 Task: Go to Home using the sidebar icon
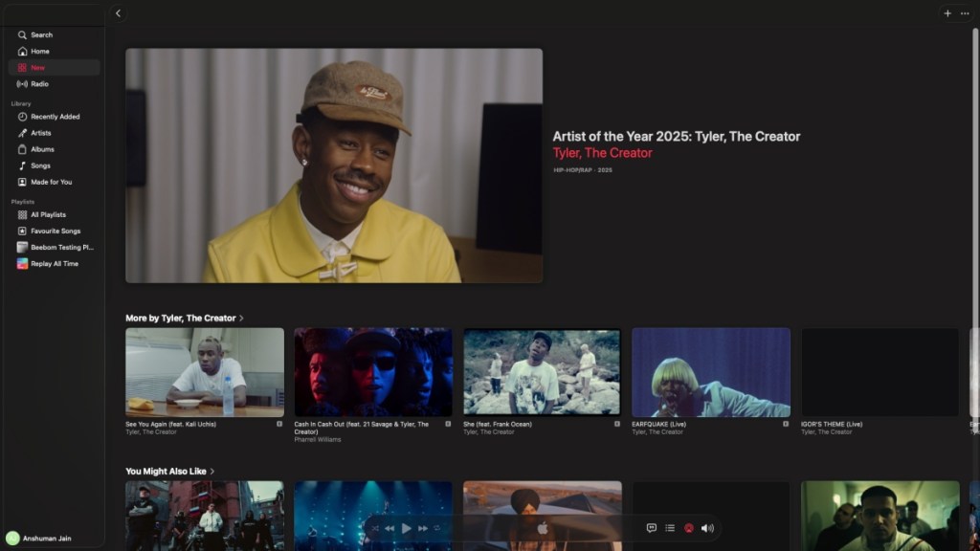35,51
